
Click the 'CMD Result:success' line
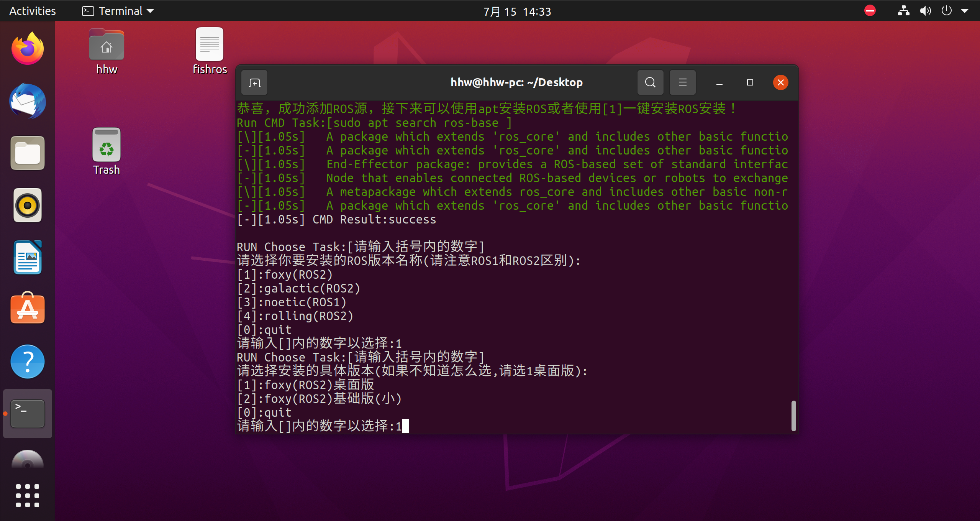[x=336, y=219]
